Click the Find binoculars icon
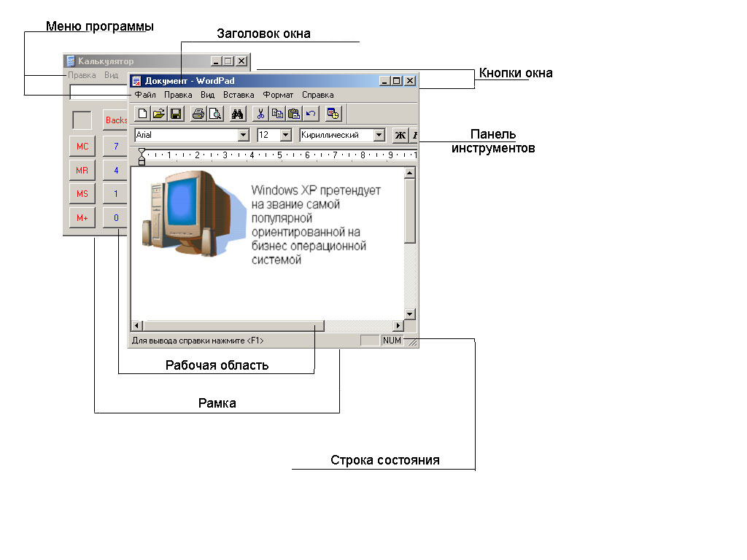This screenshot has height=560, width=747. (237, 114)
